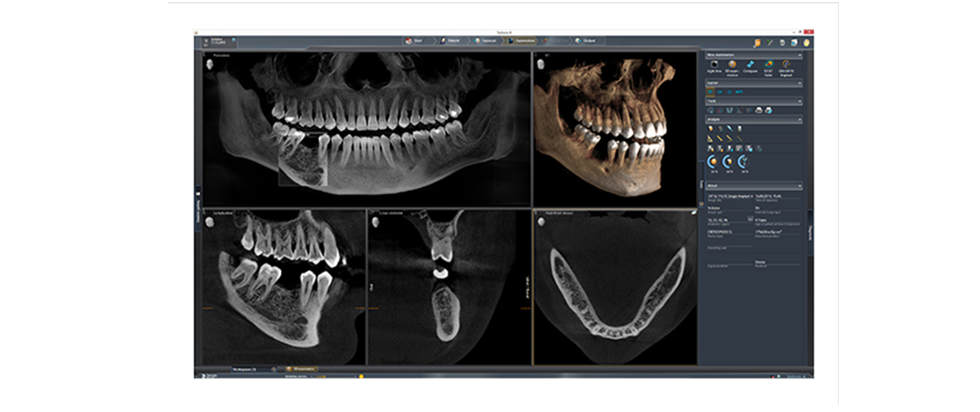Open the Patient workflow step

[454, 40]
